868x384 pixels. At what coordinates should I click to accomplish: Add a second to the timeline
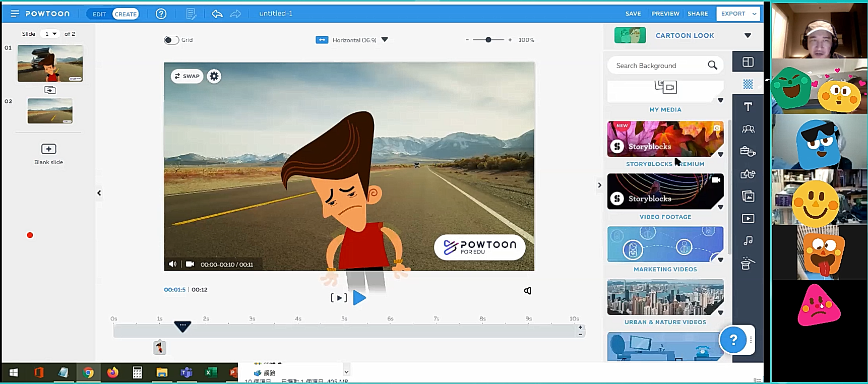[581, 328]
